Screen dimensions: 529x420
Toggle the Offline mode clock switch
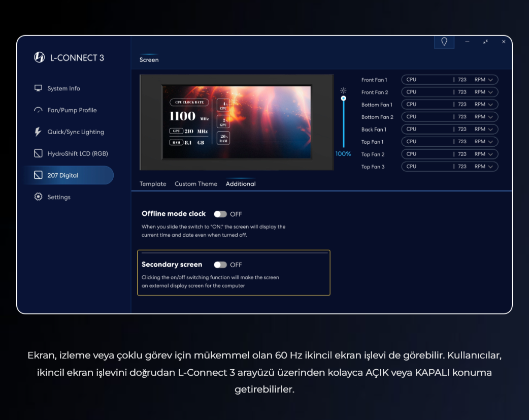click(x=220, y=214)
